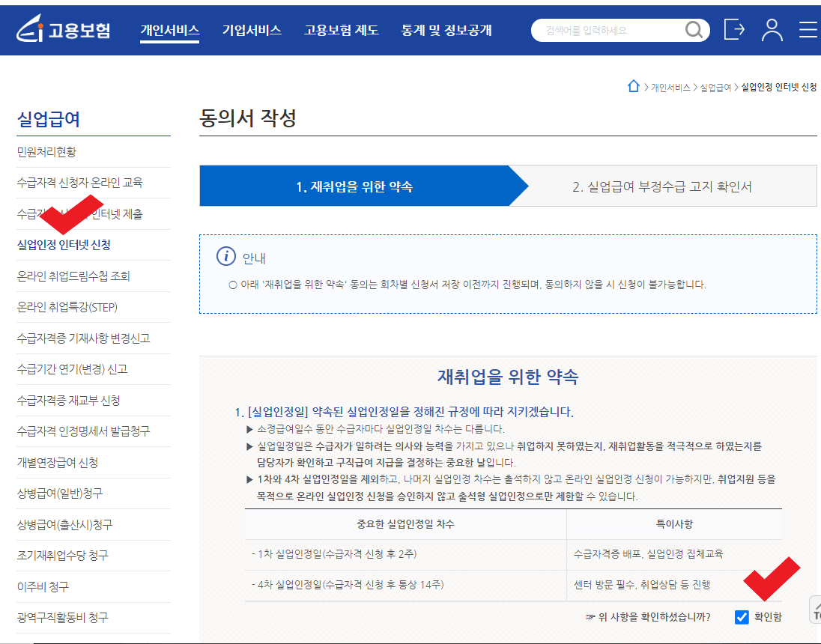
Task: Open login via the person icon
Action: point(772,30)
